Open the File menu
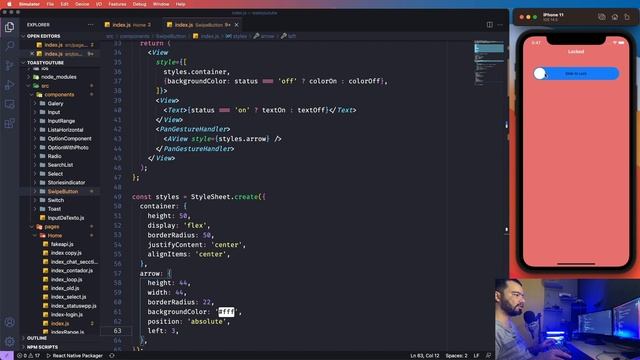The width and height of the screenshot is (640, 360). (50, 4)
